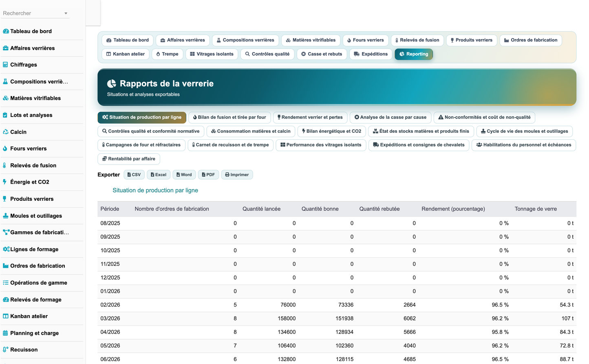Click the Matières vitrifiables cubes icon in sidebar
Viewport: 589px width, 364px height.
(6, 98)
